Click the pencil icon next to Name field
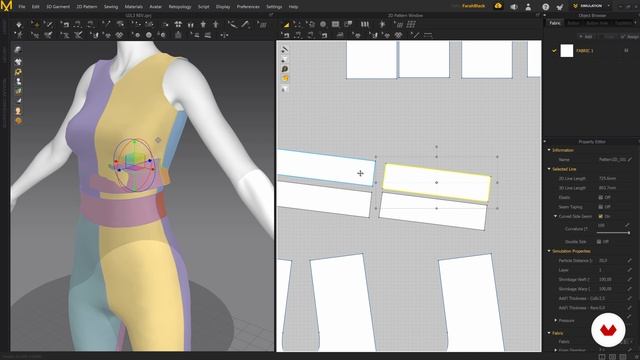 coord(630,160)
